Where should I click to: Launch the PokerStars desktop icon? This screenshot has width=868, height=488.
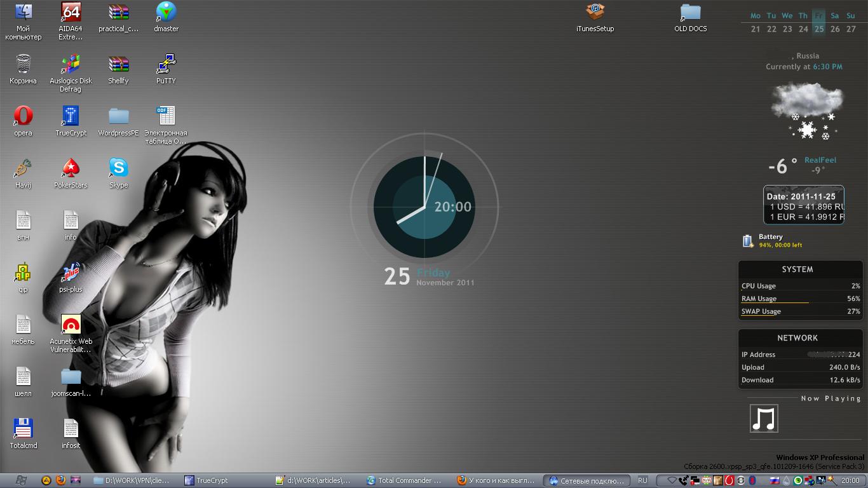[71, 169]
